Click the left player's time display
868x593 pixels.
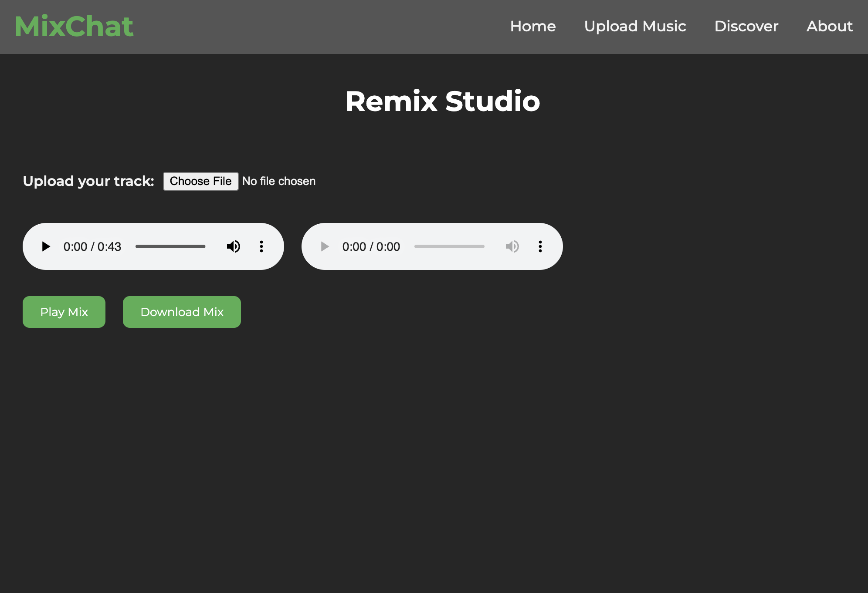(92, 246)
